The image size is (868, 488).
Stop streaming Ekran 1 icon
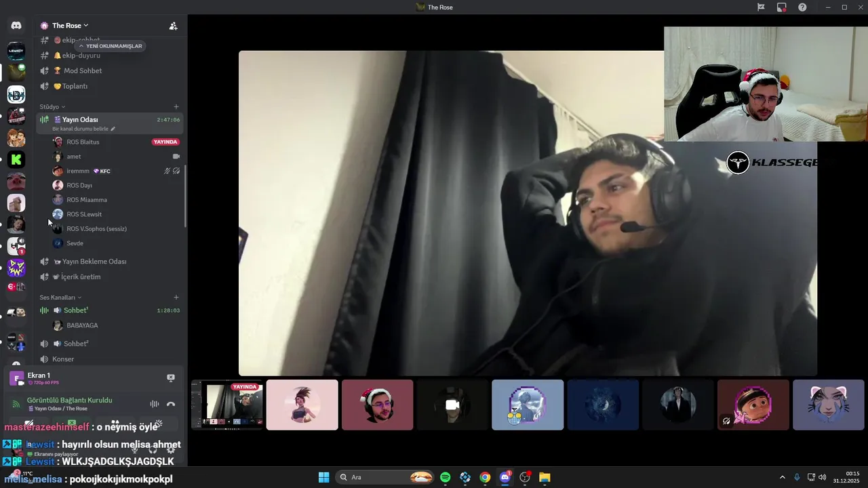(171, 378)
